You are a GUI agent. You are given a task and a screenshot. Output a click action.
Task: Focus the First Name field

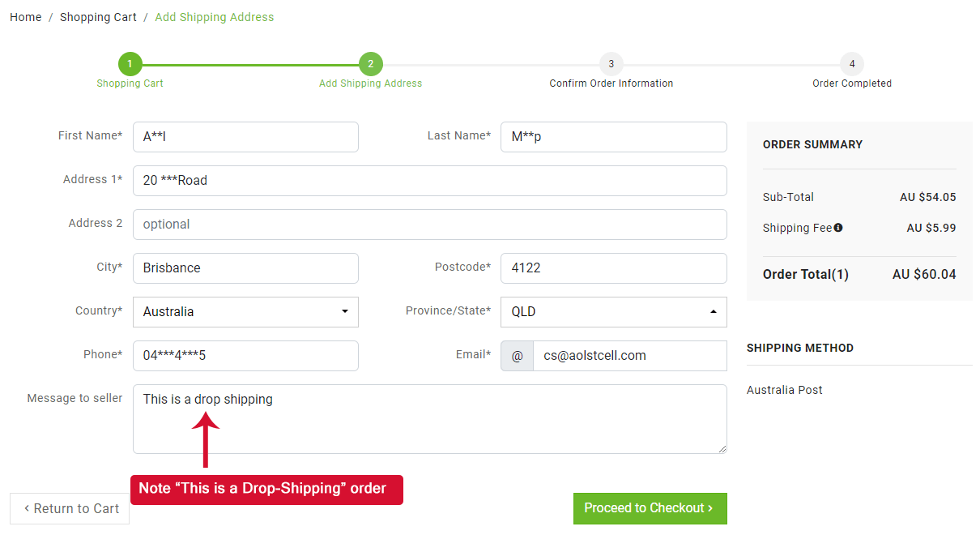245,137
